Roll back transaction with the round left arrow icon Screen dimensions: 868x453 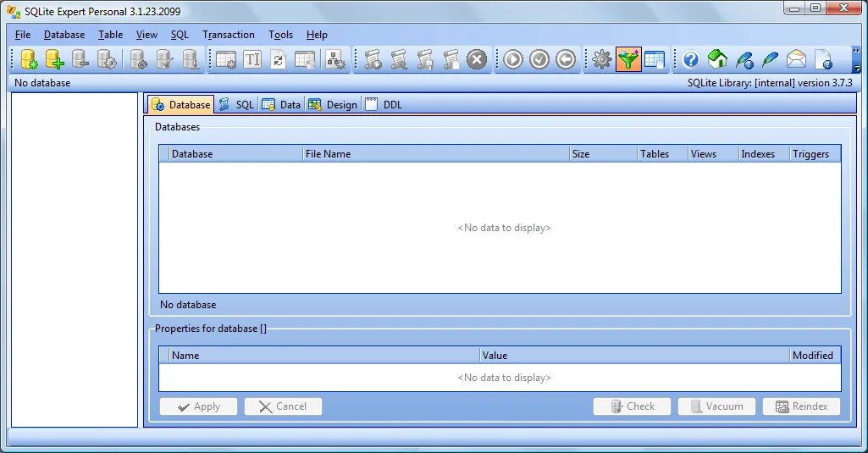565,59
